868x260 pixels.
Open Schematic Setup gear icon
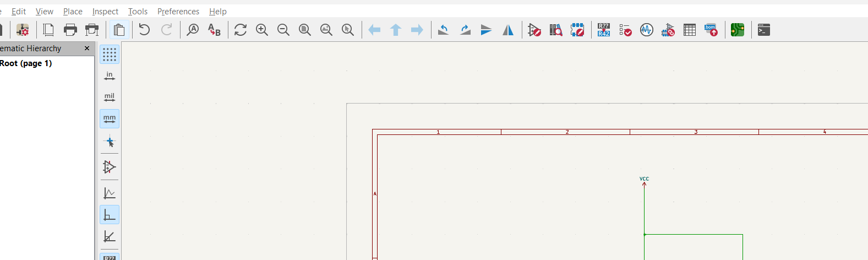click(x=23, y=30)
